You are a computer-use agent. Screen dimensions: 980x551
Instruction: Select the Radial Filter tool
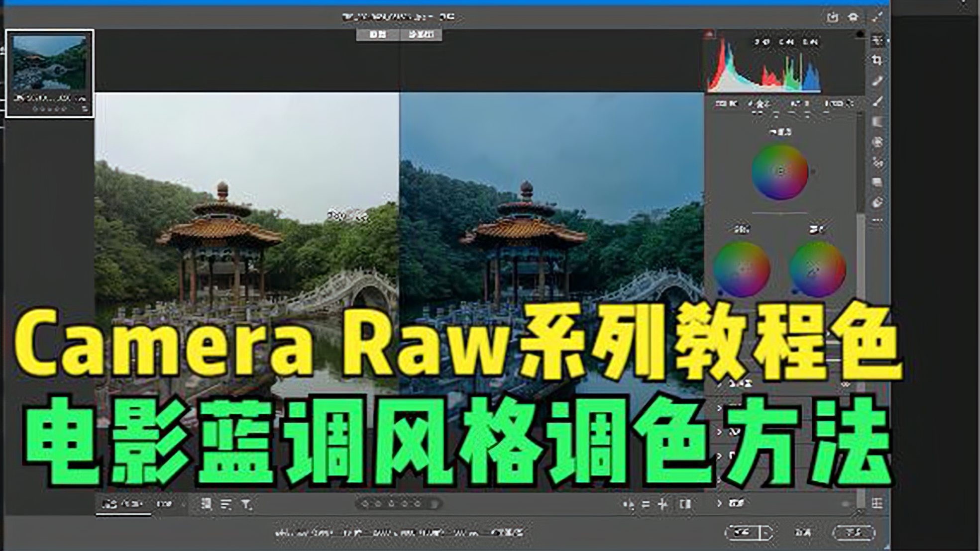pos(877,142)
